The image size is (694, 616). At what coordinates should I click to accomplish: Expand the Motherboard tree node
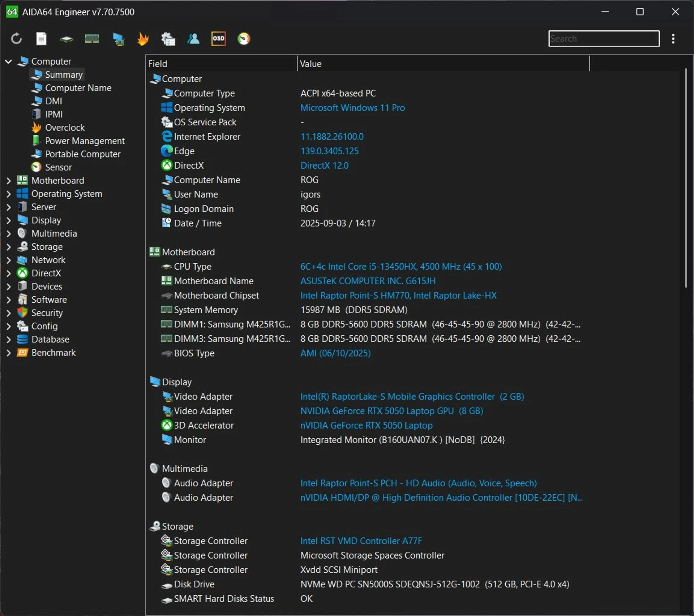click(x=8, y=181)
